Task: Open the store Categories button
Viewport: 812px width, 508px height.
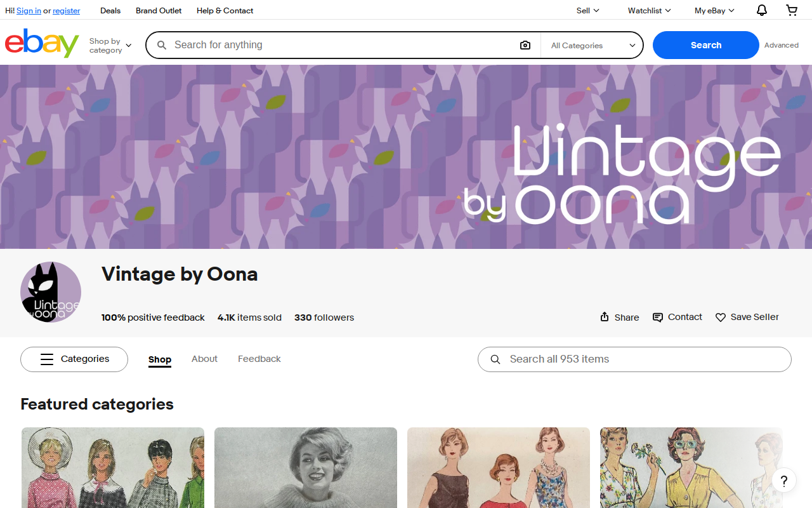Action: [74, 359]
